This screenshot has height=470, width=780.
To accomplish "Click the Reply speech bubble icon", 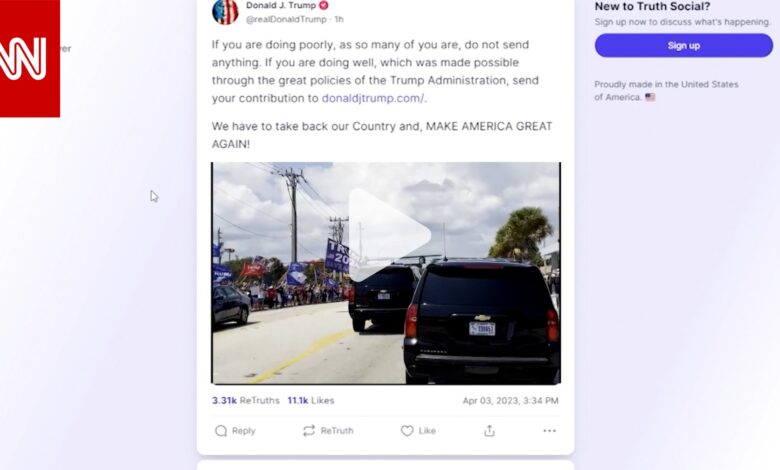I will pyautogui.click(x=221, y=431).
